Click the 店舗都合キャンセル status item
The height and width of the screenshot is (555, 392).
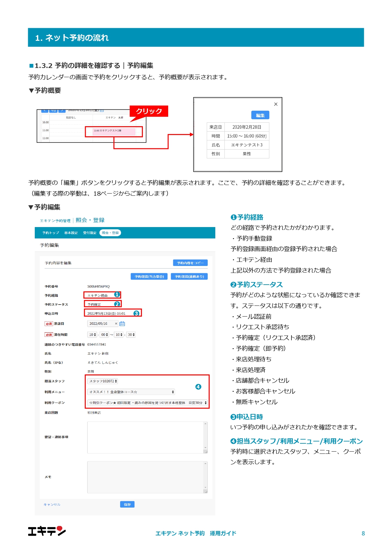tap(263, 380)
